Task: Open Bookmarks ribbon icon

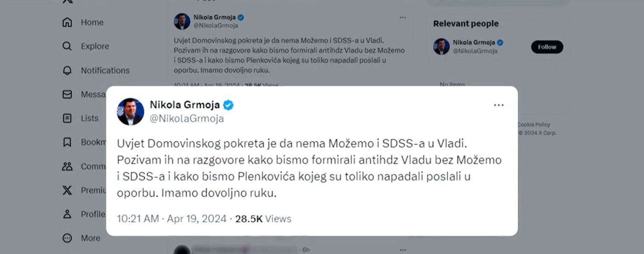Action: [67, 142]
